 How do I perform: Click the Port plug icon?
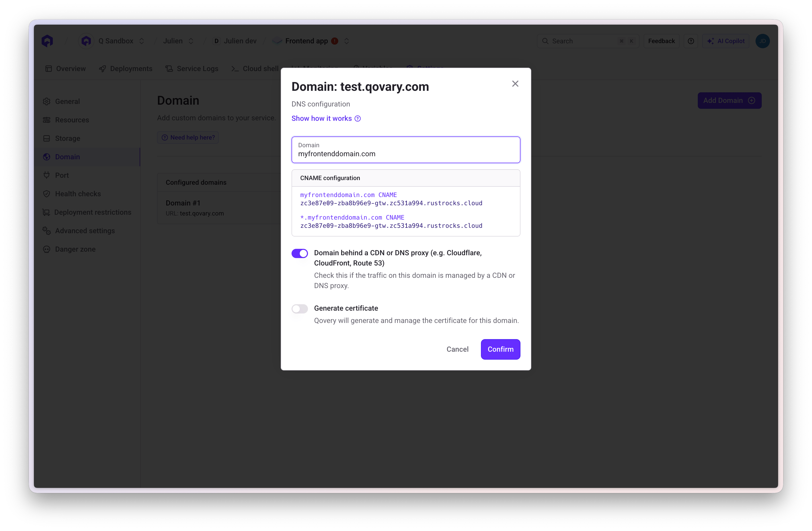point(47,175)
